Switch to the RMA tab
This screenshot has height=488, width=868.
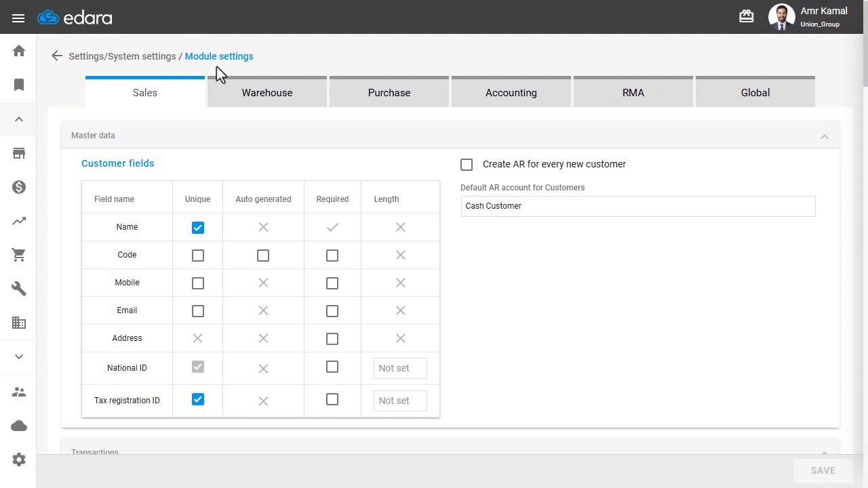pyautogui.click(x=633, y=92)
